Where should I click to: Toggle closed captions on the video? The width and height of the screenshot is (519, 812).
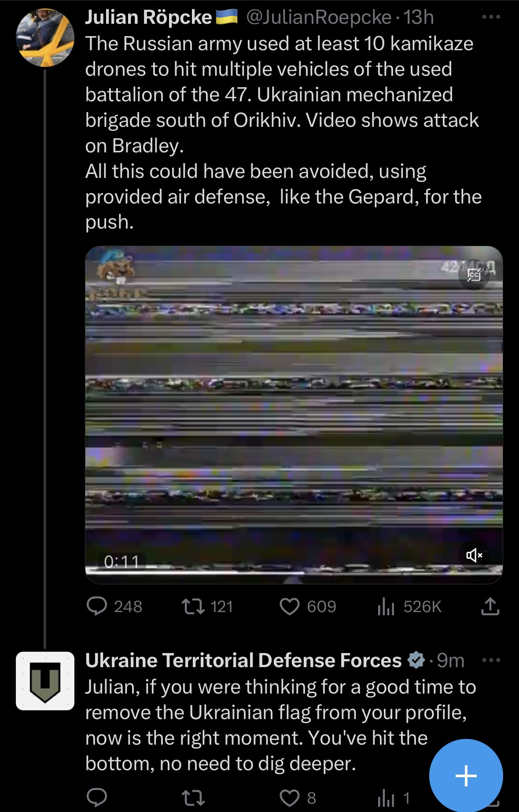pos(474,274)
